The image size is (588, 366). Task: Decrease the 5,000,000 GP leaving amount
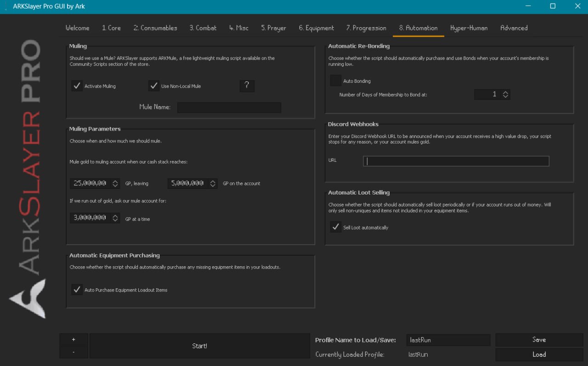pos(213,186)
